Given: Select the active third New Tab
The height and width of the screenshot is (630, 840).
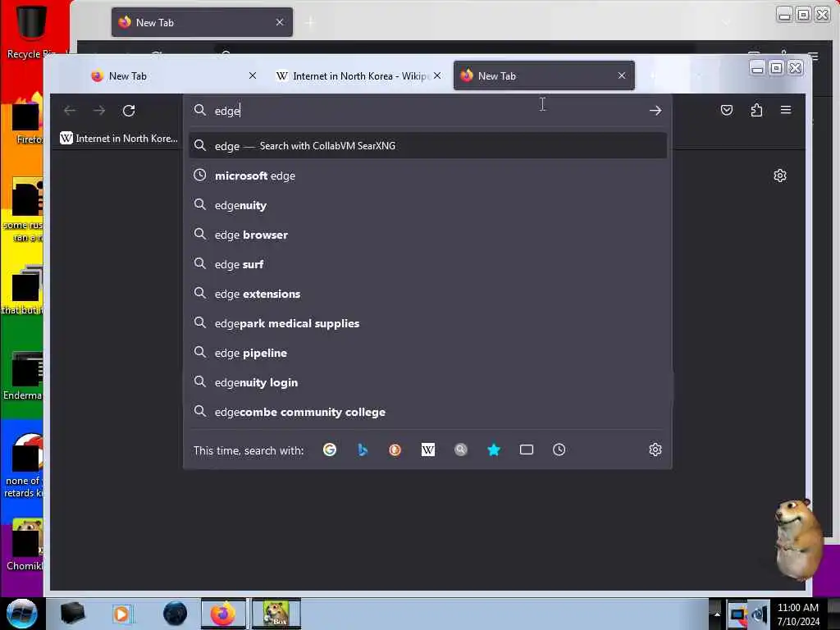Looking at the screenshot, I should point(544,76).
